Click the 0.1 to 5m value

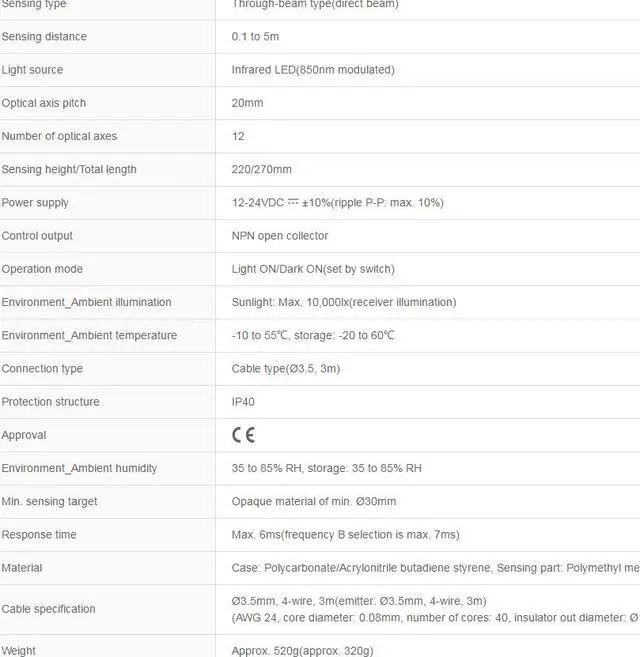255,36
